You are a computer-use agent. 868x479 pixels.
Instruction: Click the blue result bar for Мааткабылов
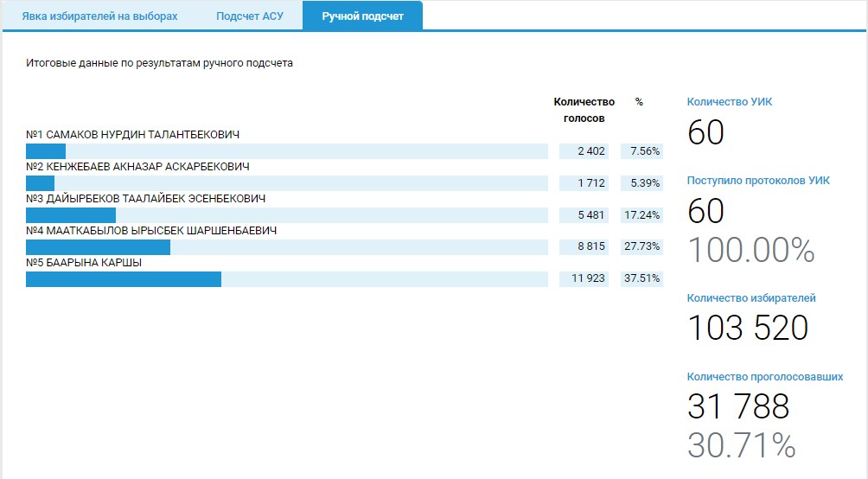[98, 247]
